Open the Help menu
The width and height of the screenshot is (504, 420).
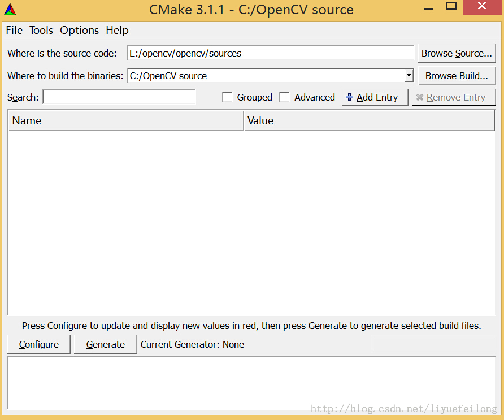(x=118, y=30)
